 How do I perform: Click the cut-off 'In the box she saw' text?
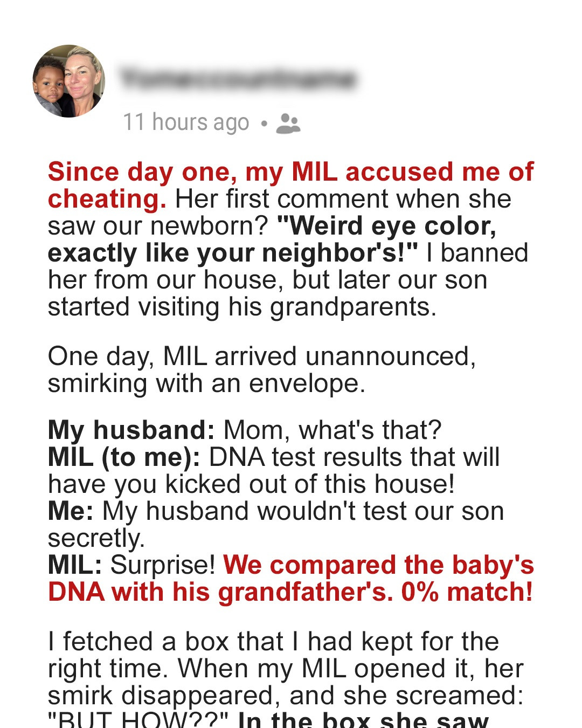(363, 720)
